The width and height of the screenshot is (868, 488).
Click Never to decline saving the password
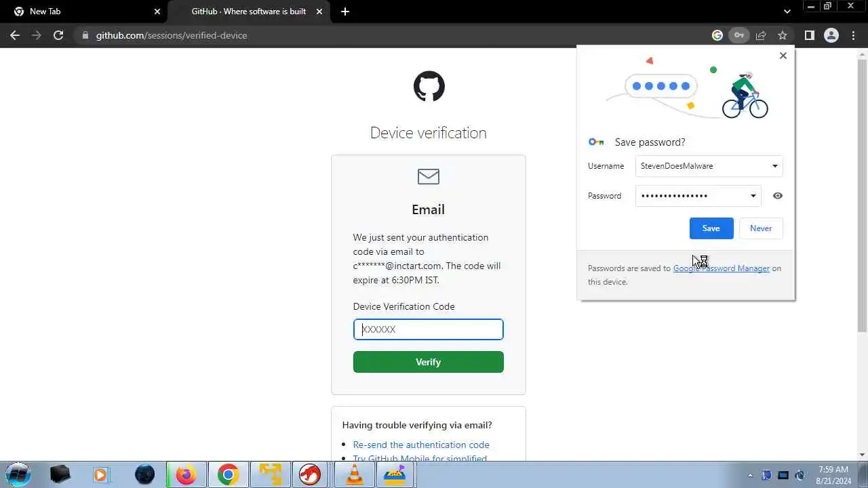[x=761, y=228]
